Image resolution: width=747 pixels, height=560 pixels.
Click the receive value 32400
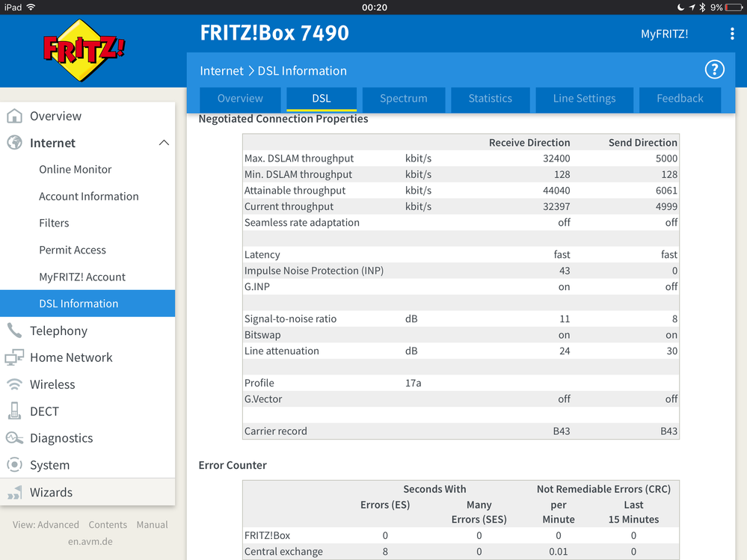556,158
